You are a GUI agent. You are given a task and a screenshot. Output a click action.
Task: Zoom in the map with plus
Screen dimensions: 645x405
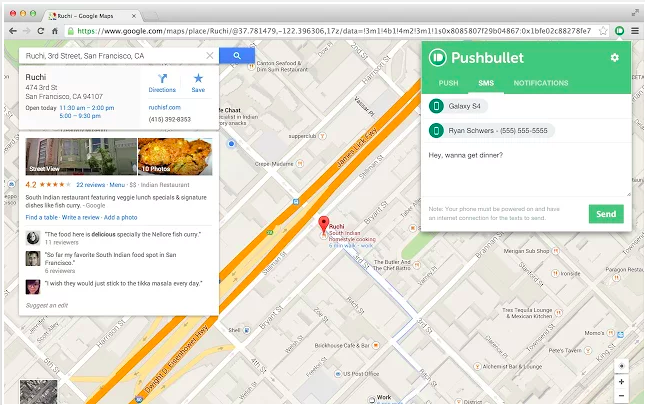pyautogui.click(x=621, y=382)
